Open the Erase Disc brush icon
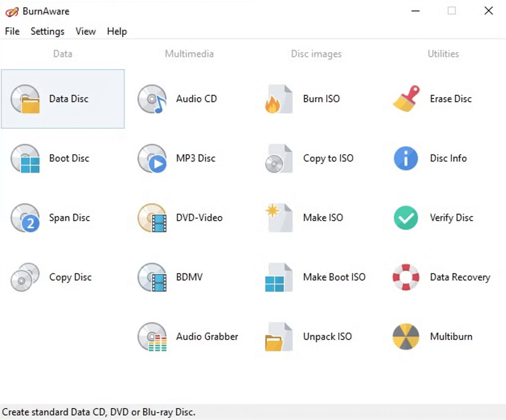The width and height of the screenshot is (506, 420). pyautogui.click(x=406, y=99)
